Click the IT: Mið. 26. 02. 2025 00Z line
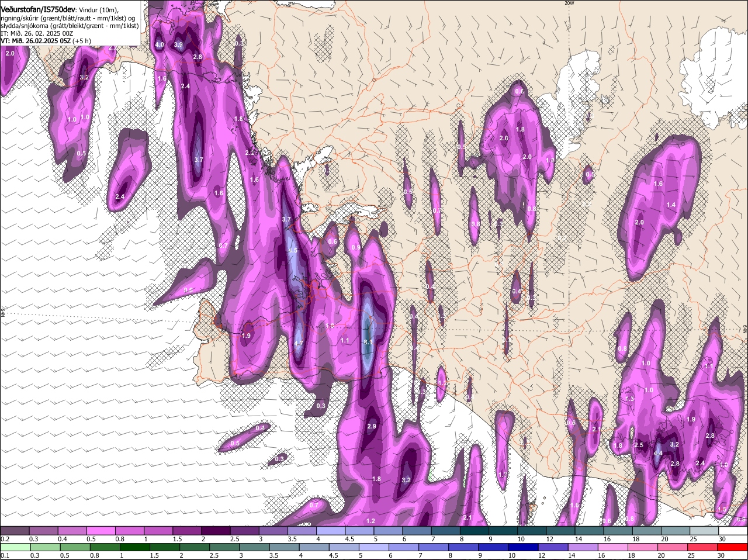748x560 pixels. point(37,33)
